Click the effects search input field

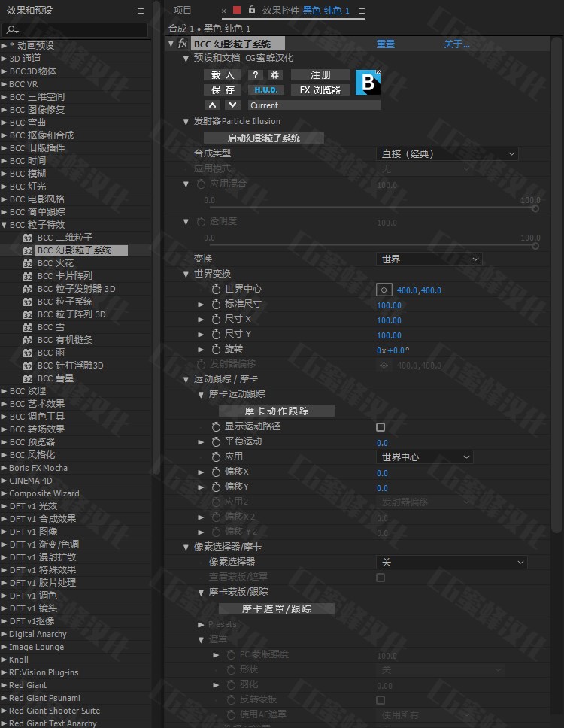click(x=74, y=30)
